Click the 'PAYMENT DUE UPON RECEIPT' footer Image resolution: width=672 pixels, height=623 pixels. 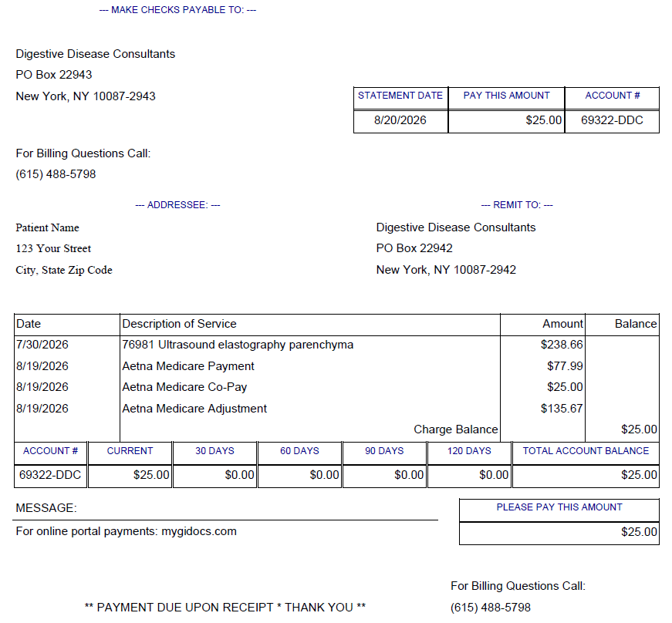pos(225,608)
